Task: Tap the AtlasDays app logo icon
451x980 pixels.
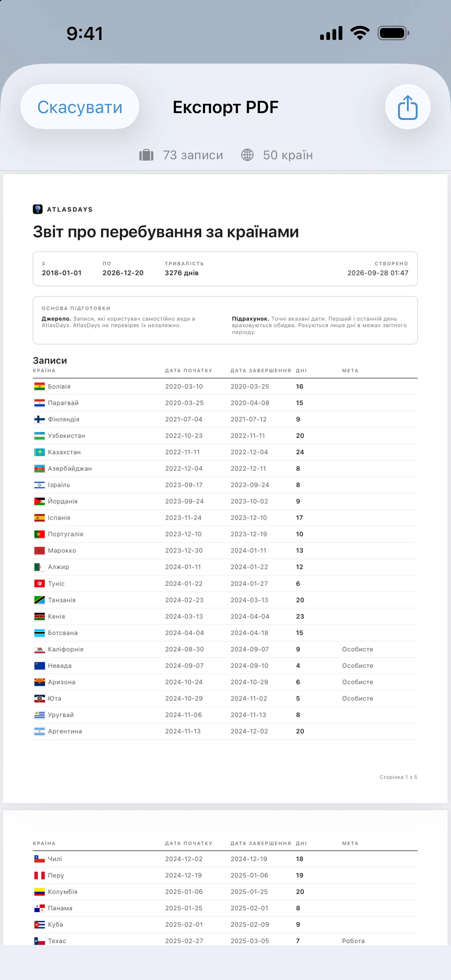Action: [x=38, y=209]
